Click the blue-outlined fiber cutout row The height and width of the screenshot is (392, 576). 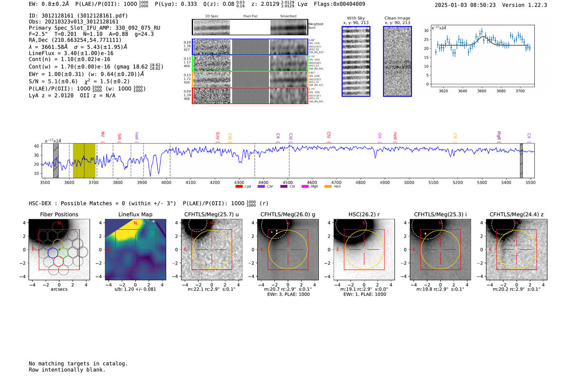tap(250, 47)
